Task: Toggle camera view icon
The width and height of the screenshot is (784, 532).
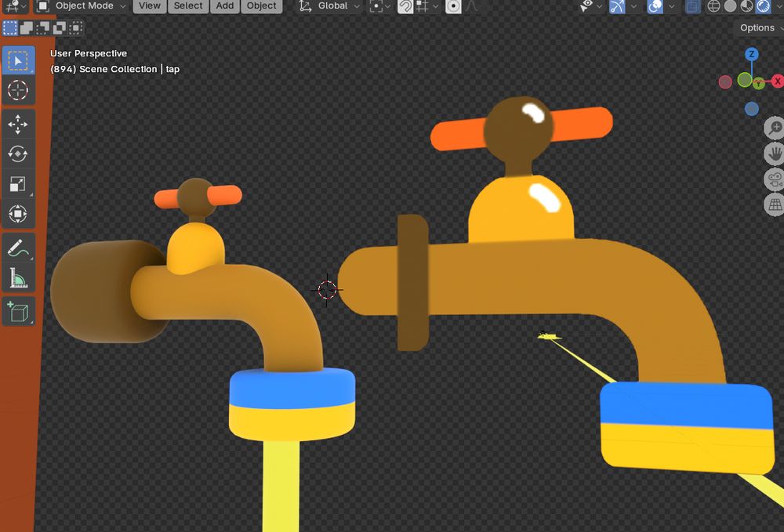Action: click(x=775, y=179)
